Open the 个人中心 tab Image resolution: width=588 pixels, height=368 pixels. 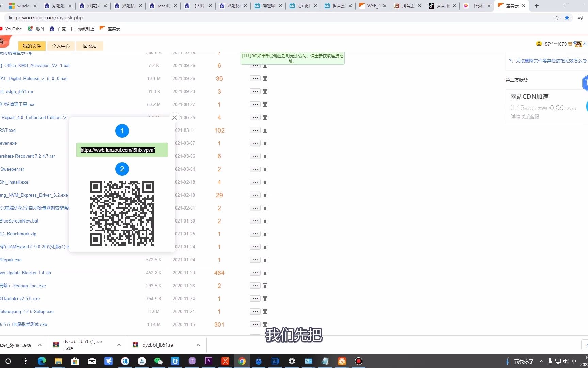(x=61, y=46)
